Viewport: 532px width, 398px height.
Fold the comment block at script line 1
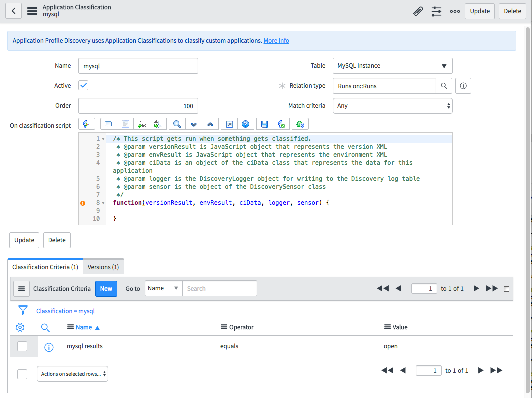(x=103, y=139)
